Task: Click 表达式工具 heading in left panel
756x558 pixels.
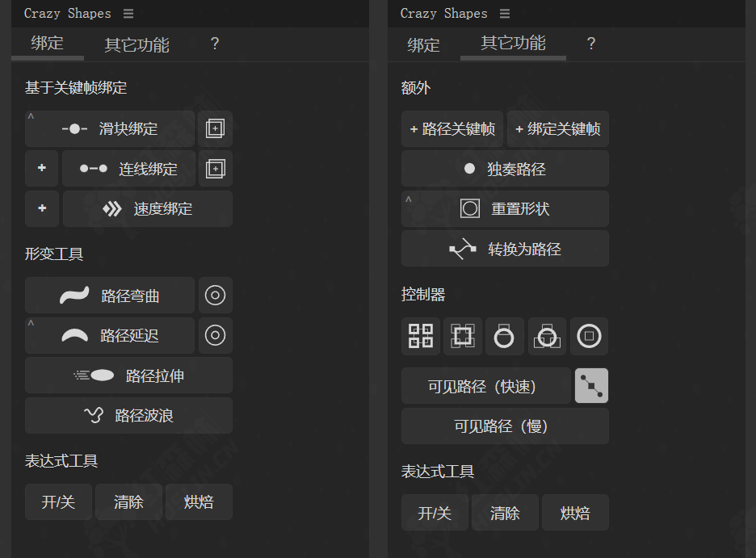Action: (x=61, y=461)
